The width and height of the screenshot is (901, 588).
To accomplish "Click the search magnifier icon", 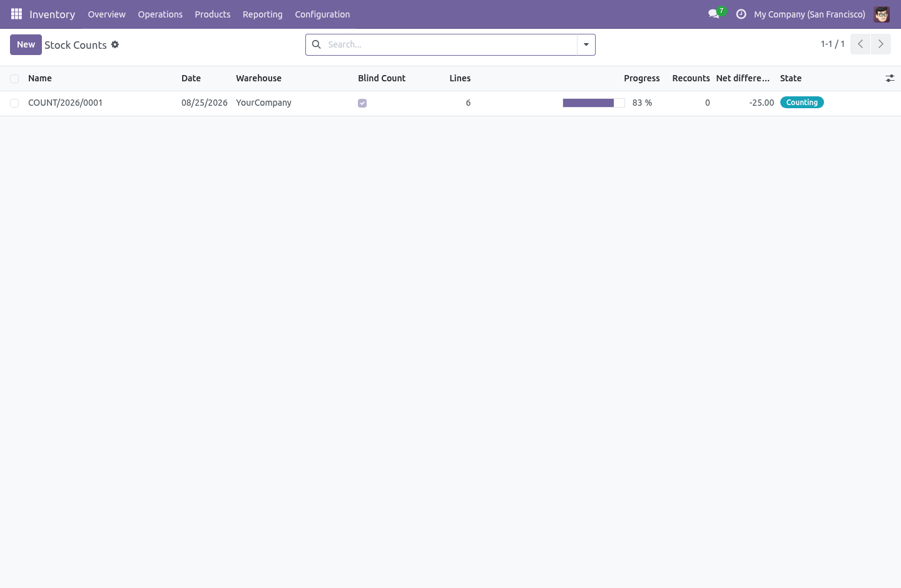I will click(317, 44).
